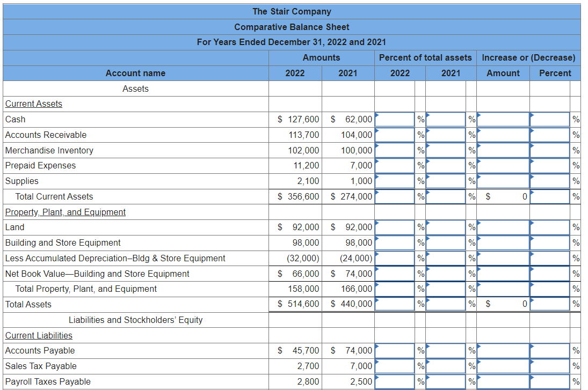The width and height of the screenshot is (588, 390).
Task: Click the 'Account name' column header
Action: (x=135, y=73)
